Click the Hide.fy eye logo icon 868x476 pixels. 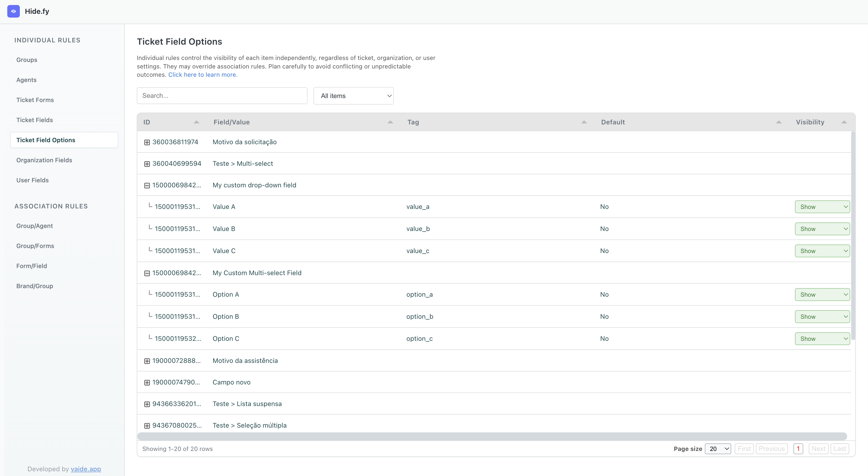14,11
